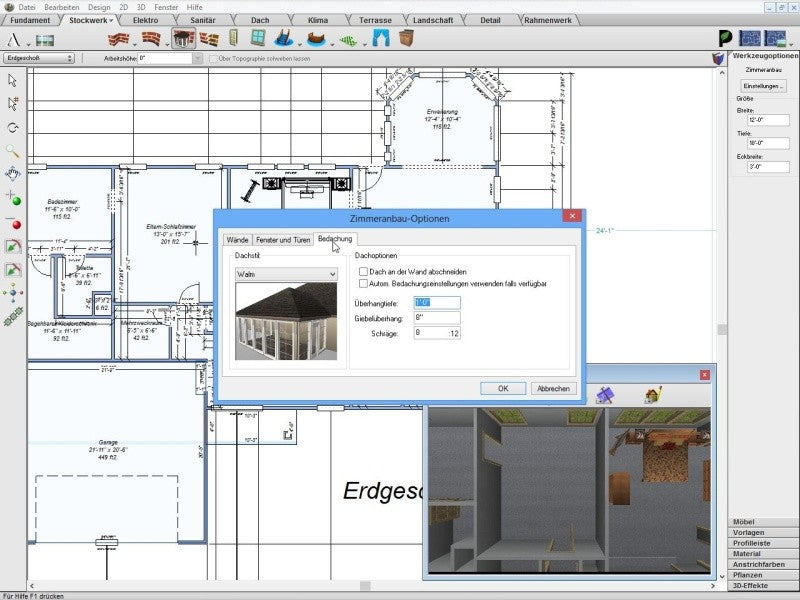Open the Anstrichfarben panel
This screenshot has width=800, height=600.
764,564
